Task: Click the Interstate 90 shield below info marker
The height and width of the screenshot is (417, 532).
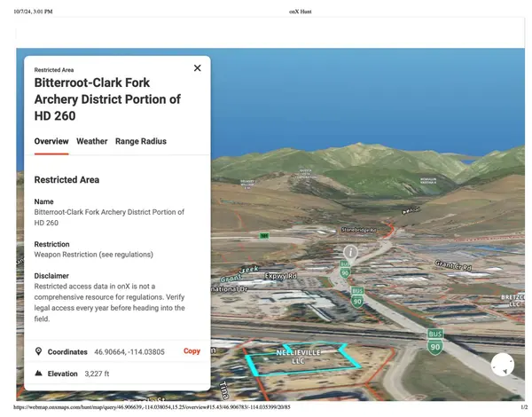Action: pyautogui.click(x=345, y=271)
